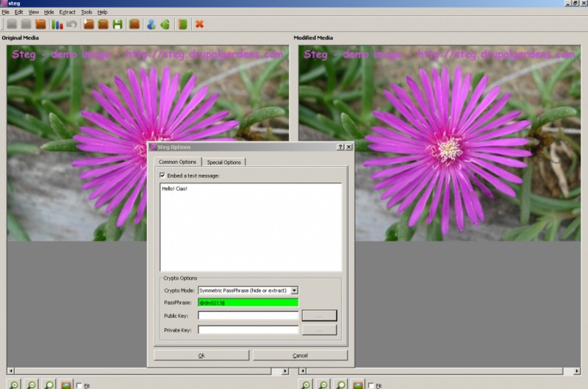Click the green save floppy disk icon

coord(118,24)
